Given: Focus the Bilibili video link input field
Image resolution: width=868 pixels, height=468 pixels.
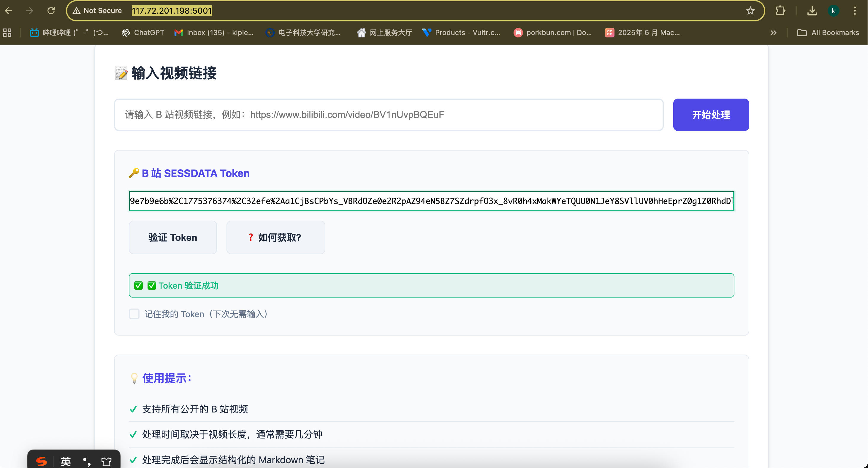Looking at the screenshot, I should coord(389,115).
